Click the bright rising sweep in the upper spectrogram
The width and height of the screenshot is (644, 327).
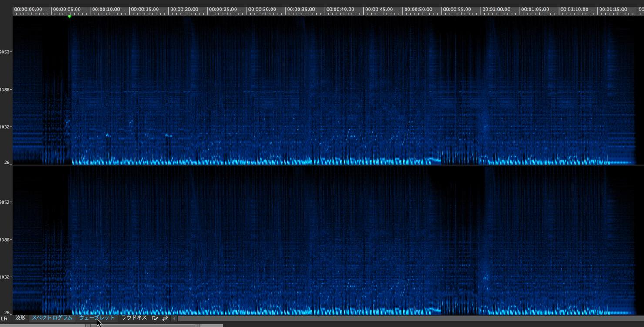tap(433, 159)
